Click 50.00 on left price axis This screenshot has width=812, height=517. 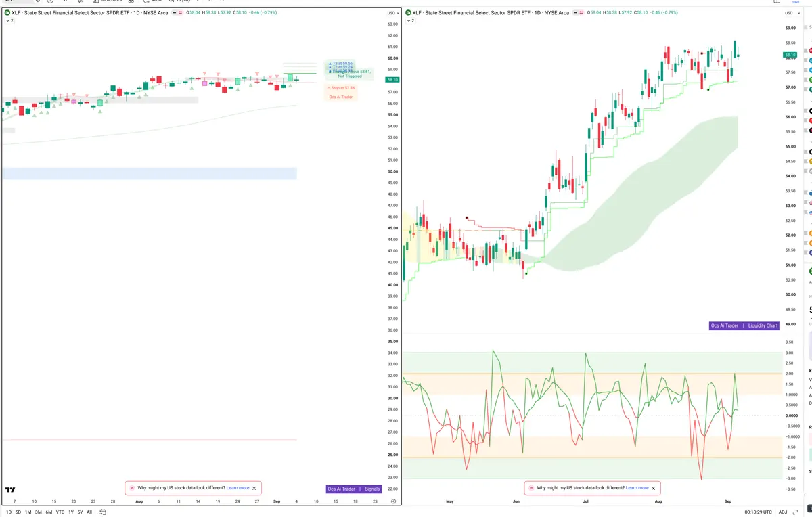click(392, 172)
